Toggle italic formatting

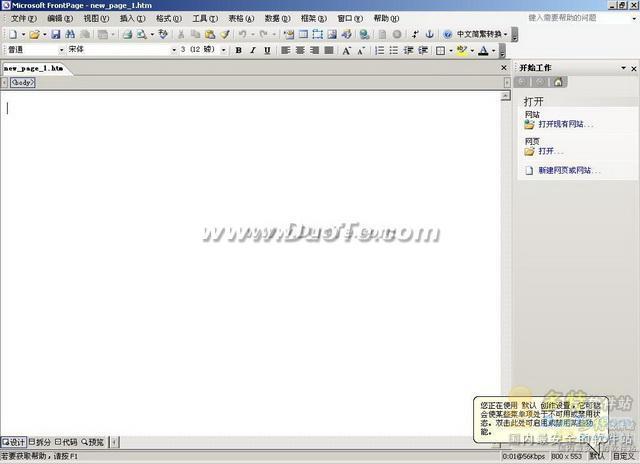point(253,50)
